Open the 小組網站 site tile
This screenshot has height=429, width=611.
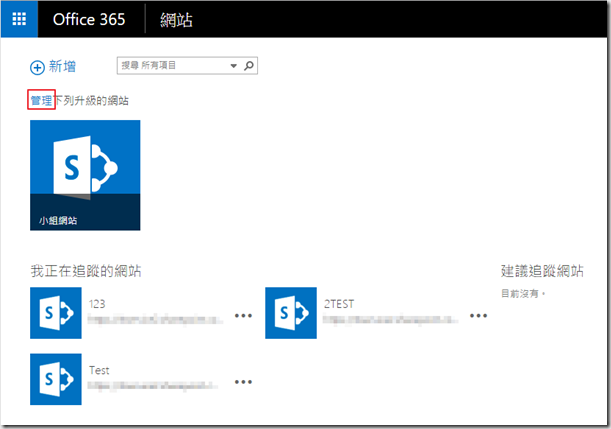click(x=85, y=175)
